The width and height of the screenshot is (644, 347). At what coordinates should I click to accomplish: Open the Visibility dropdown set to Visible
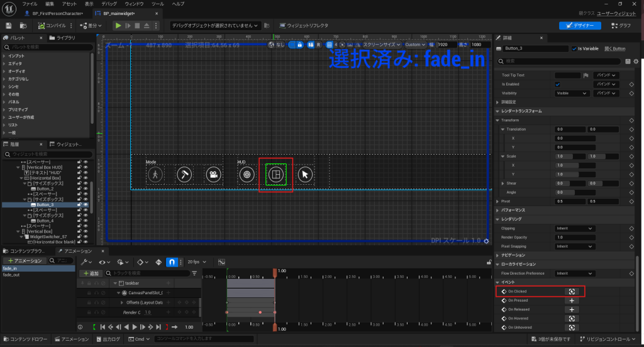572,93
